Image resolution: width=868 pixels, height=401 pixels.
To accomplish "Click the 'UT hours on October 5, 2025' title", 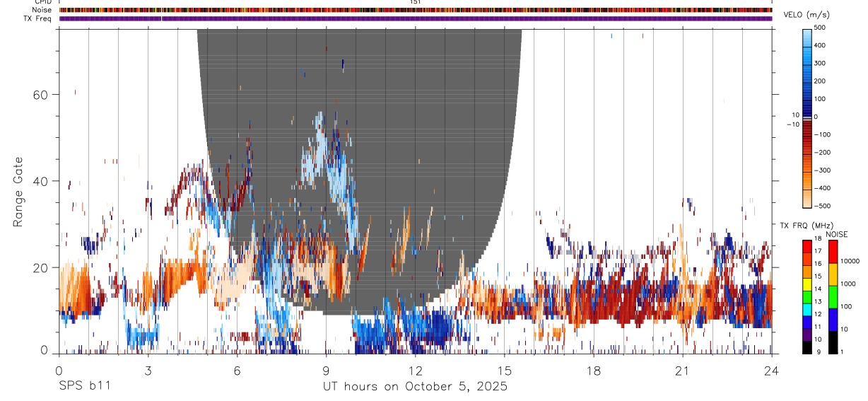I will pos(415,387).
